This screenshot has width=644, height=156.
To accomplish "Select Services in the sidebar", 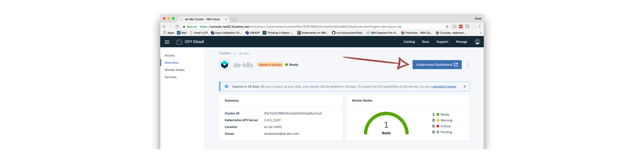I will click(x=171, y=77).
